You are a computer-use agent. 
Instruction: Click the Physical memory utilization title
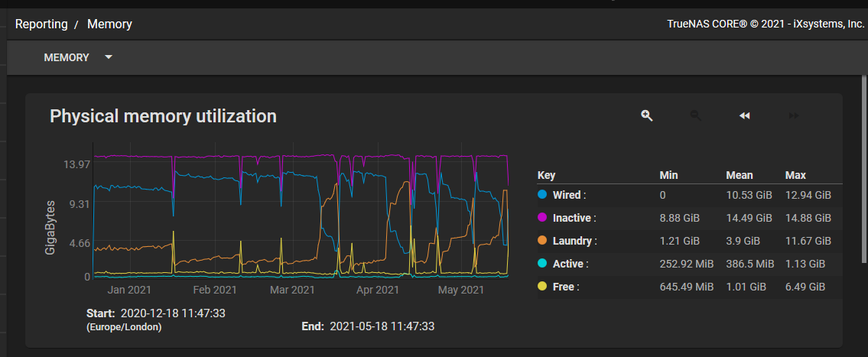pyautogui.click(x=164, y=116)
